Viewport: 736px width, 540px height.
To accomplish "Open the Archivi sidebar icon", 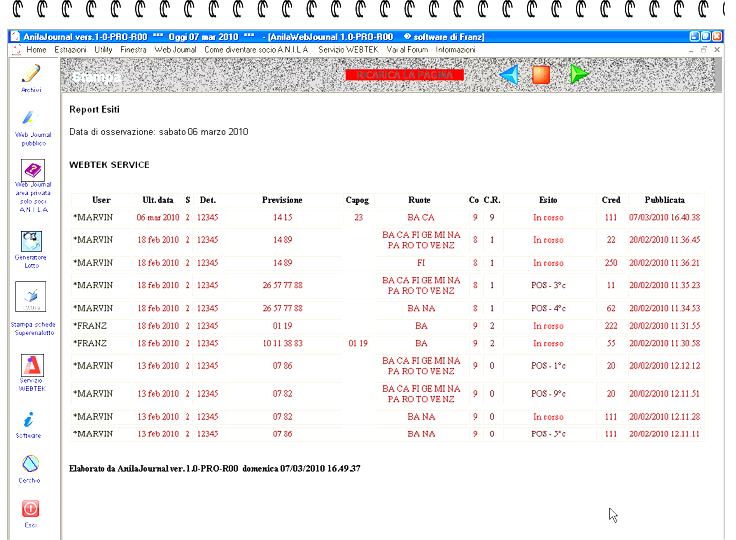I will point(31,74).
